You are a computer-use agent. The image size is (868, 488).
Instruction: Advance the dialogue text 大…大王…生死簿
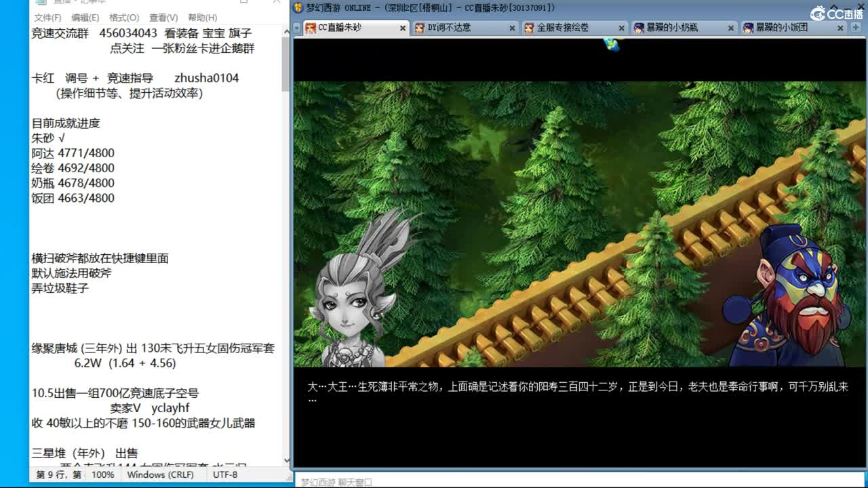pos(578,392)
